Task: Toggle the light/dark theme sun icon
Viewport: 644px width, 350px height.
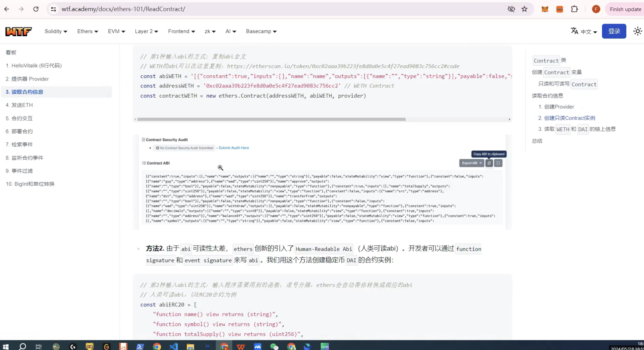Action: pyautogui.click(x=637, y=31)
